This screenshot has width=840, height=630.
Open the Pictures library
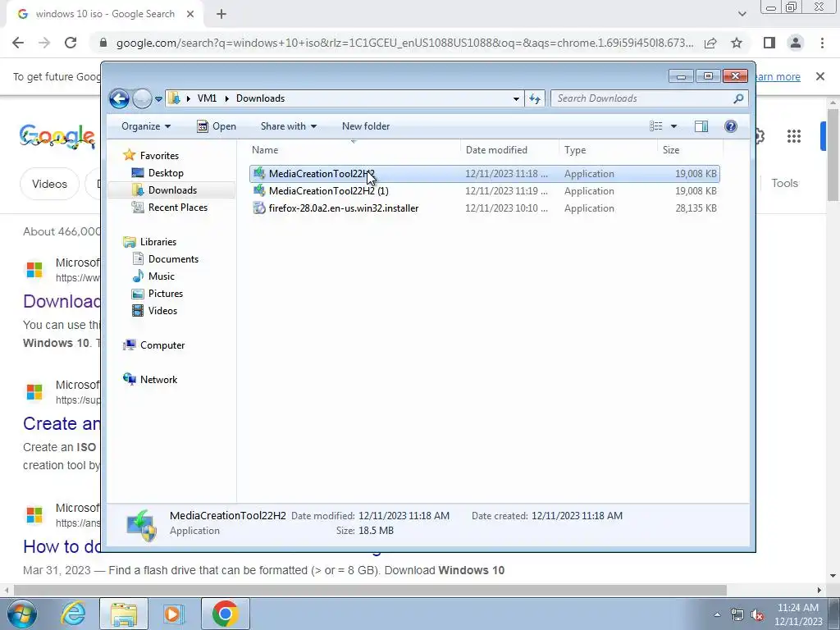(x=165, y=294)
